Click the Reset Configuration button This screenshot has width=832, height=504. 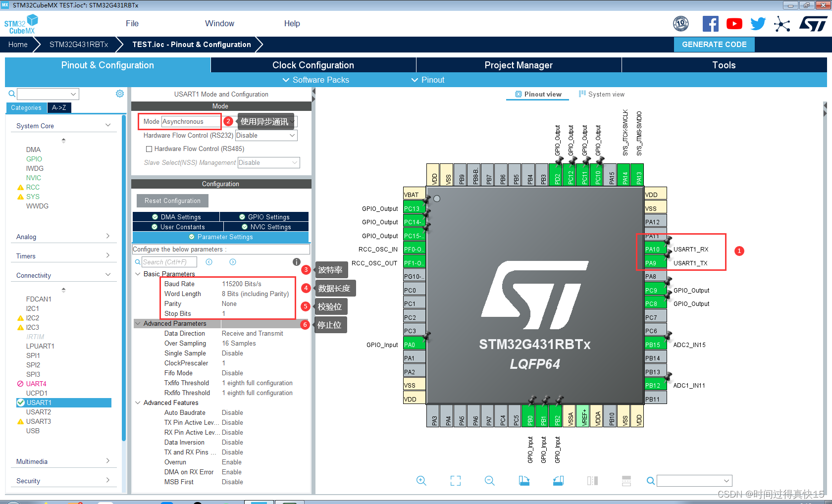pos(172,201)
